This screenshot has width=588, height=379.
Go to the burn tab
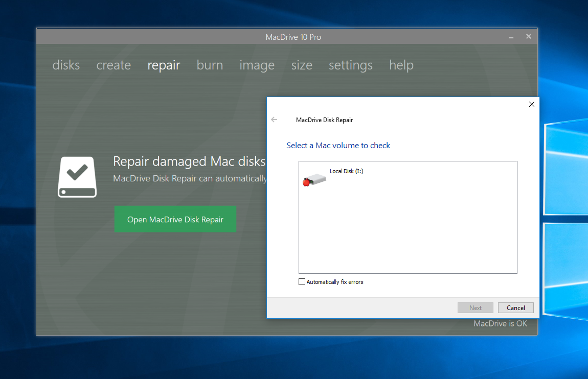click(x=210, y=65)
